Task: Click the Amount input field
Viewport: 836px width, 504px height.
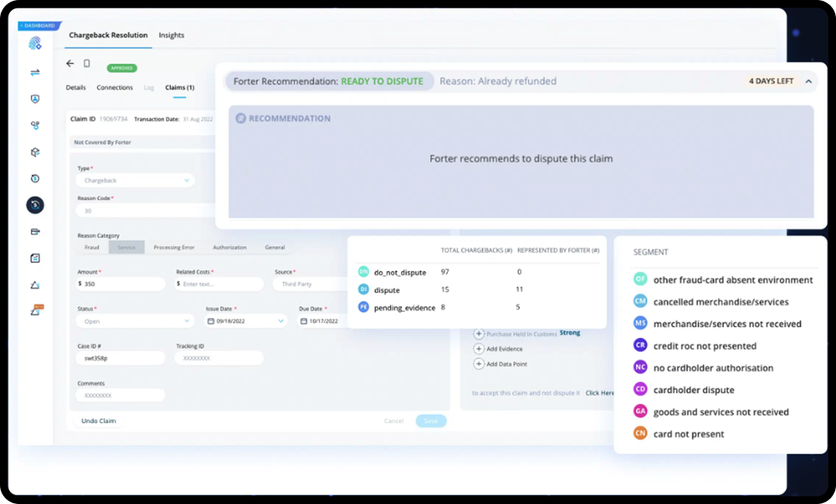Action: pos(120,285)
